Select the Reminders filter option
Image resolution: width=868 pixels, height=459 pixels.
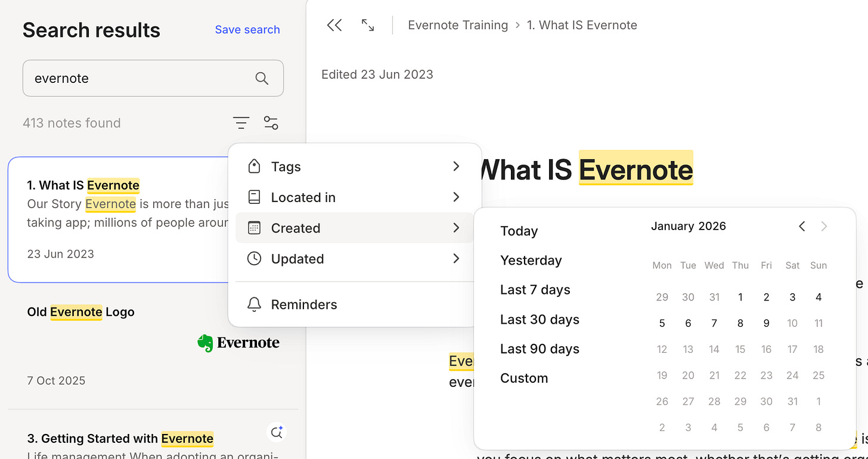pos(354,305)
